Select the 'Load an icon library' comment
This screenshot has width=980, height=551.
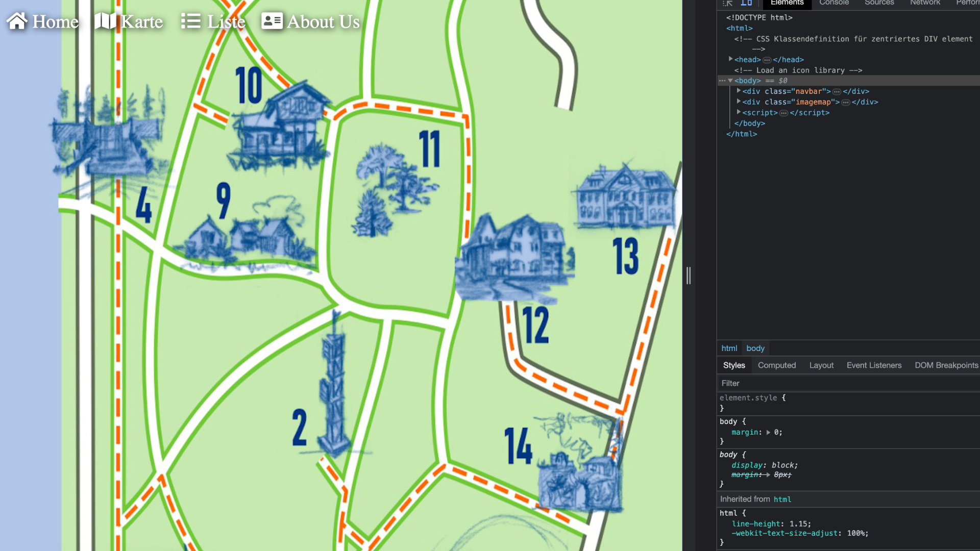coord(798,70)
